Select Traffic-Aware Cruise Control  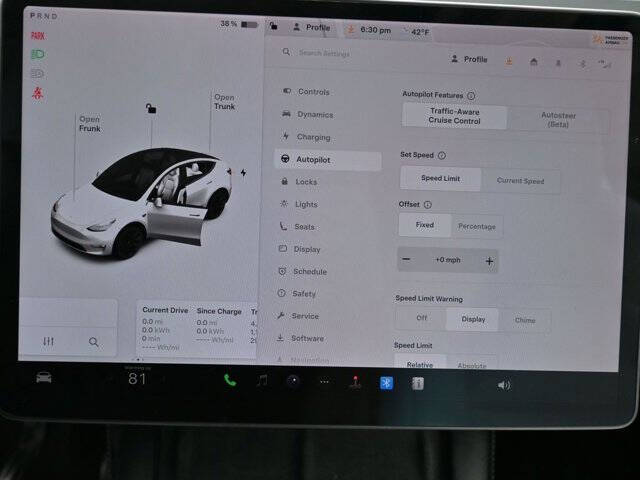coord(454,116)
